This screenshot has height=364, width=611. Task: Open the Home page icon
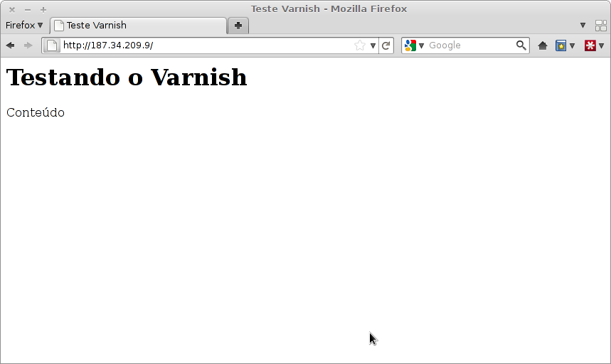click(543, 45)
